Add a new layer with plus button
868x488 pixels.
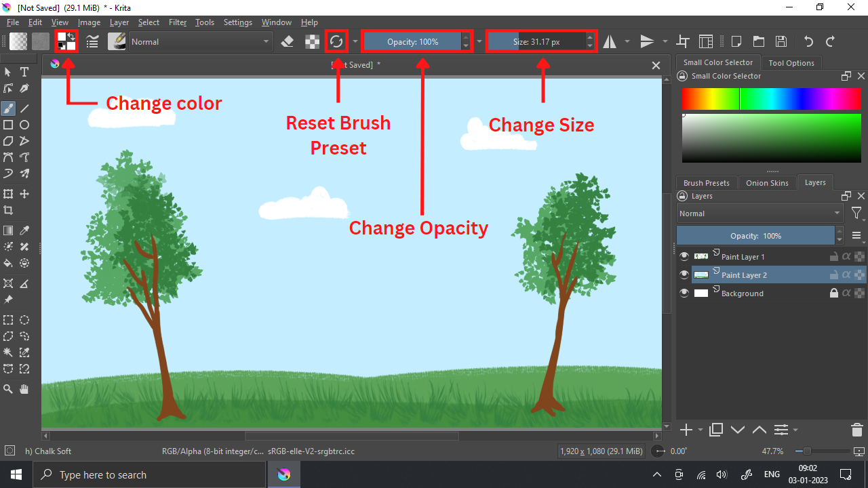coord(686,430)
